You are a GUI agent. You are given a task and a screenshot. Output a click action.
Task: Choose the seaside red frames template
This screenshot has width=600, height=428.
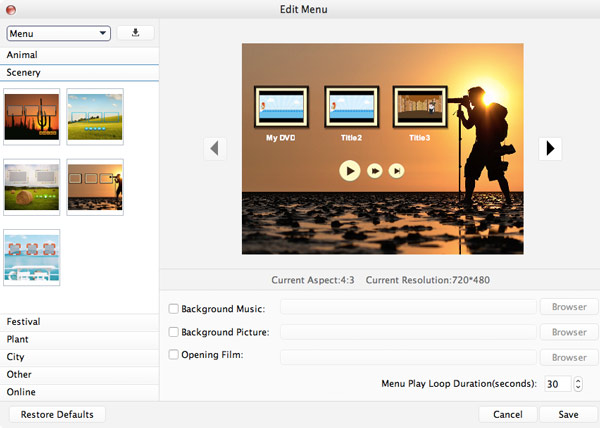click(x=32, y=257)
